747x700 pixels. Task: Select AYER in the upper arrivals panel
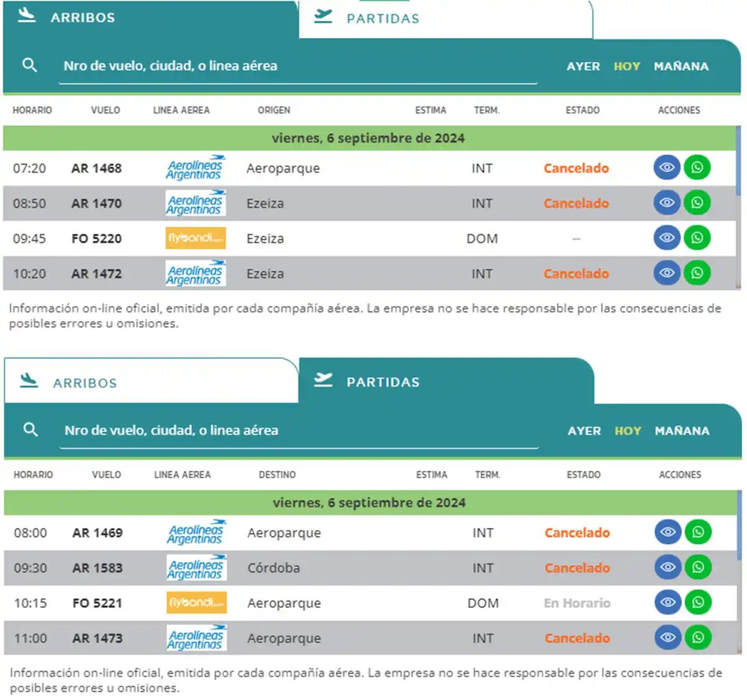tap(583, 66)
